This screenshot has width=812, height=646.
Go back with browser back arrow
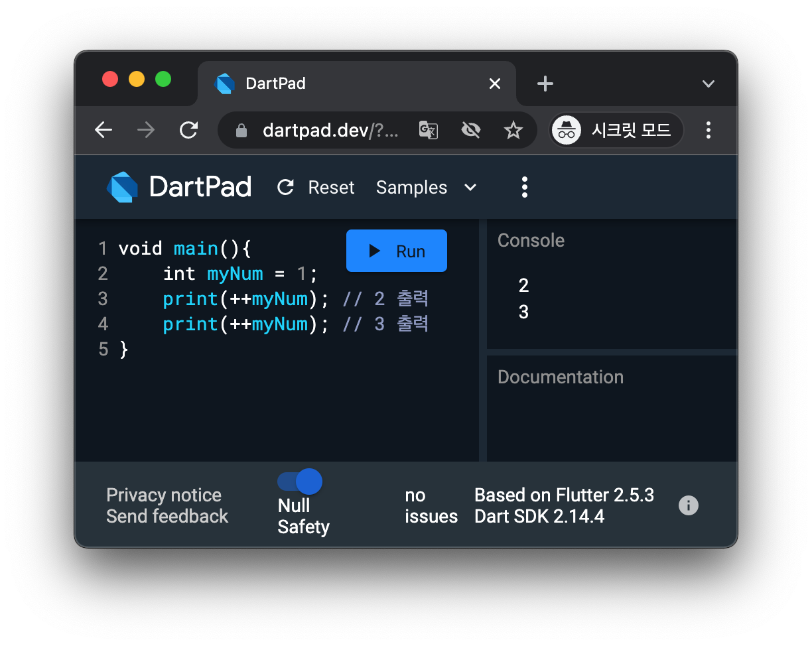coord(103,130)
